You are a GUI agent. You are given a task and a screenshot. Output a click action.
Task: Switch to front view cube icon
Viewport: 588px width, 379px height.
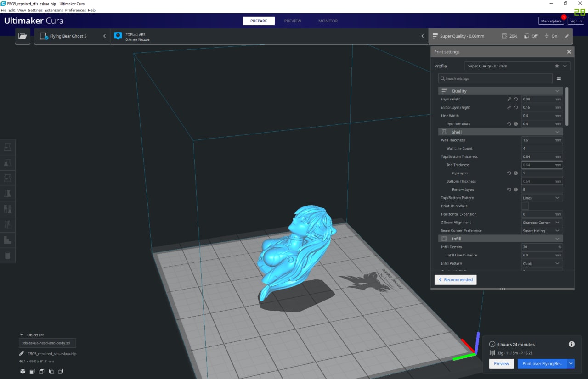pyautogui.click(x=32, y=371)
